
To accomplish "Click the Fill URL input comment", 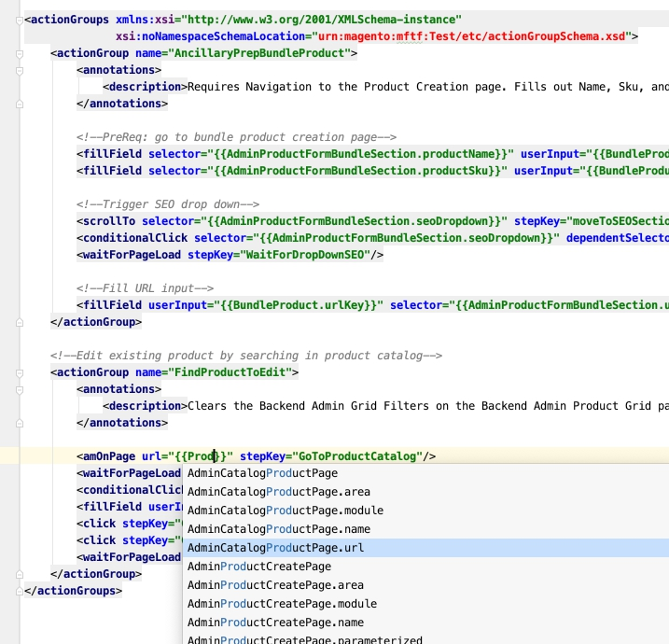I will point(145,288).
